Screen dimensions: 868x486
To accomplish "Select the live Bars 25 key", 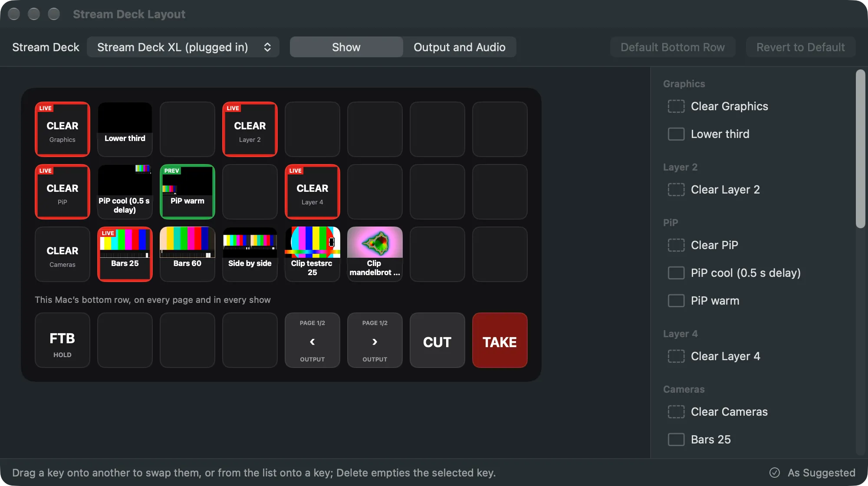I will (125, 254).
